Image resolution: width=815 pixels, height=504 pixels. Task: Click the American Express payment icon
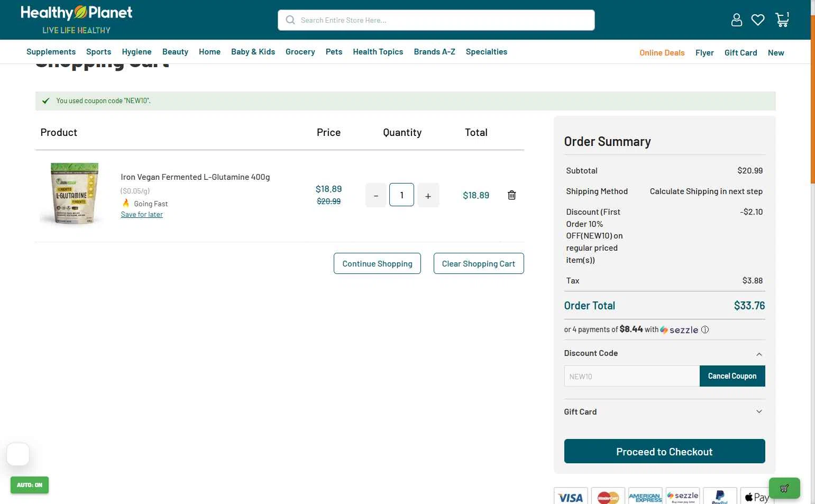(645, 496)
